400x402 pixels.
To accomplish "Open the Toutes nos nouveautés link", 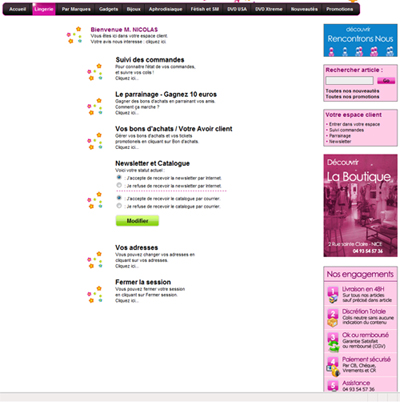I will [x=352, y=91].
